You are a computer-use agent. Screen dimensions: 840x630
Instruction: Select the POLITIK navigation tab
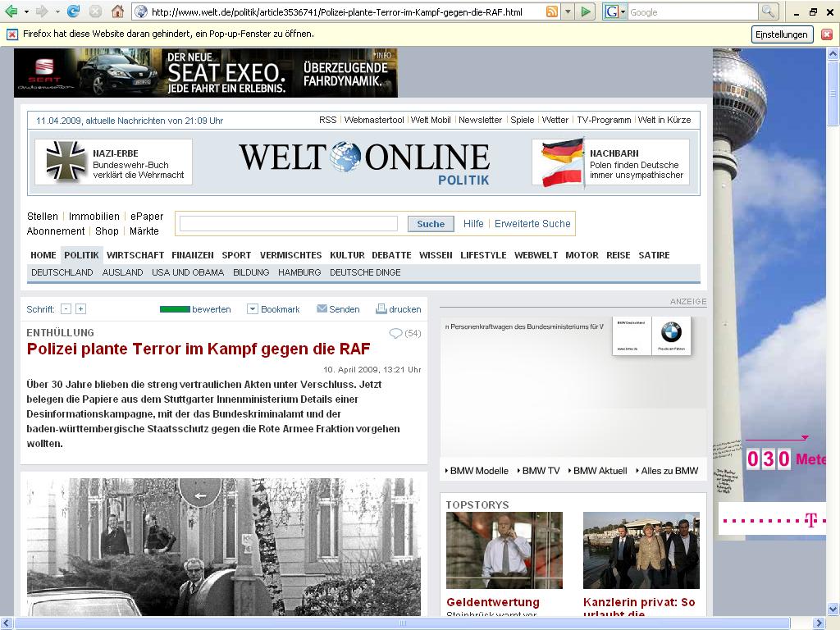coord(81,256)
